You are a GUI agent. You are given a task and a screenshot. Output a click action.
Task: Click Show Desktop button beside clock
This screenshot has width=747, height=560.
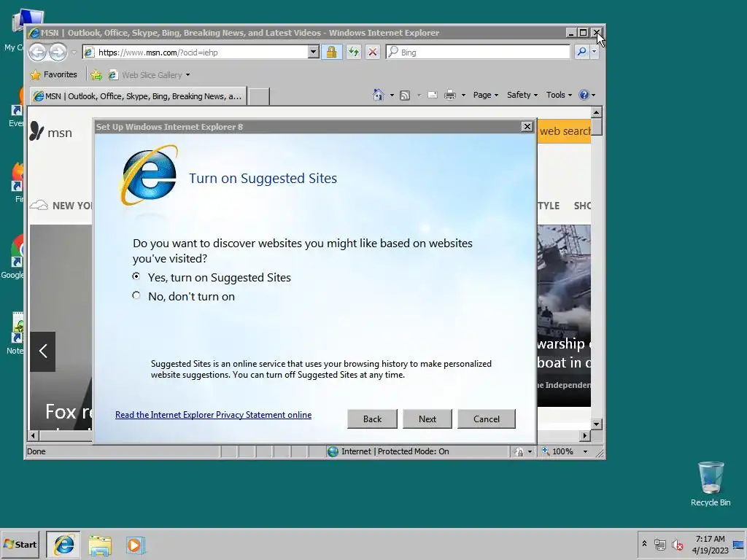point(739,544)
